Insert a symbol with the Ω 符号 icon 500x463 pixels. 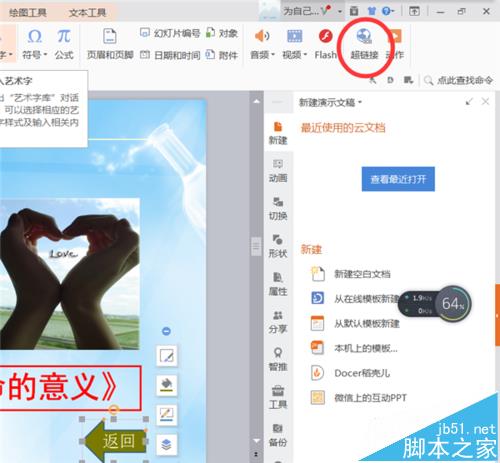coord(35,37)
